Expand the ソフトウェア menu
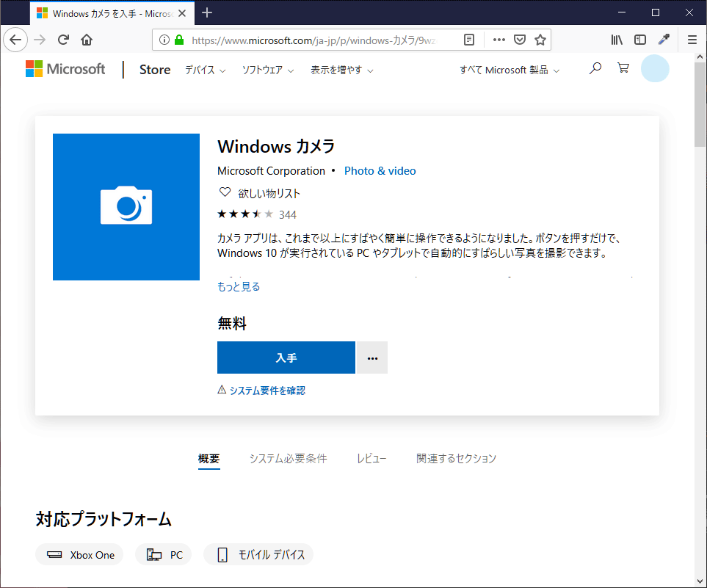This screenshot has height=588, width=707. tap(268, 70)
